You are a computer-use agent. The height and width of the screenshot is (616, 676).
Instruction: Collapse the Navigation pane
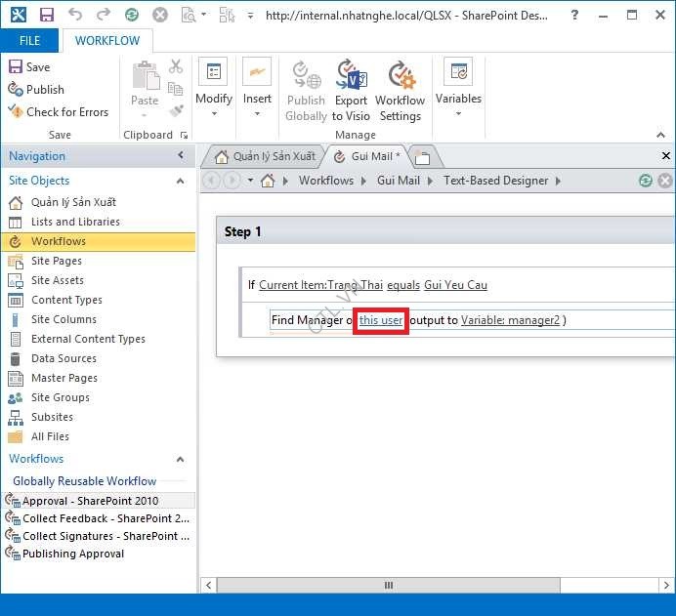pos(181,156)
